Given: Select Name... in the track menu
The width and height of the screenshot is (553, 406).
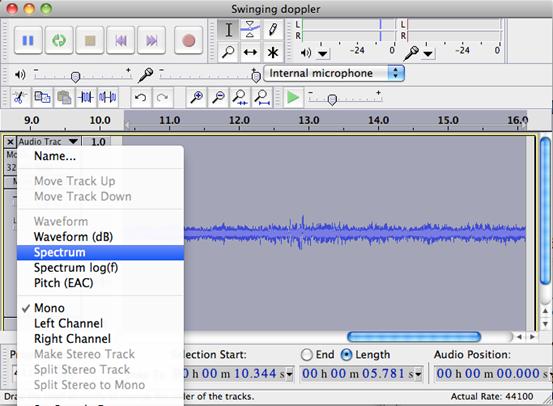Looking at the screenshot, I should click(x=100, y=156).
